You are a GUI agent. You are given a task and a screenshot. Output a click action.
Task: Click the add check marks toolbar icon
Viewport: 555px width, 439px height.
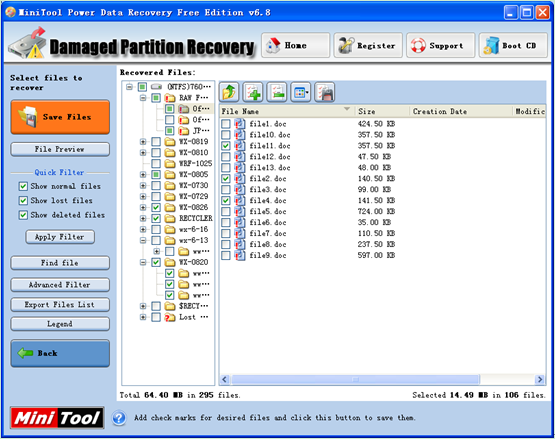click(x=253, y=92)
